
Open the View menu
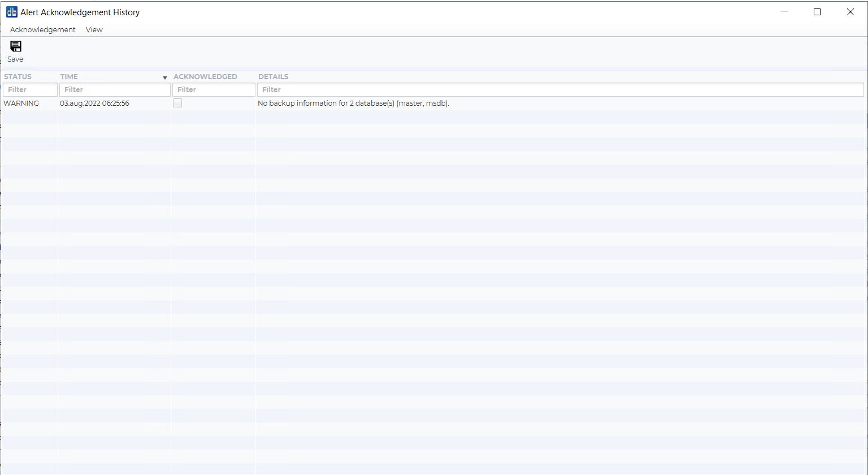click(x=94, y=30)
